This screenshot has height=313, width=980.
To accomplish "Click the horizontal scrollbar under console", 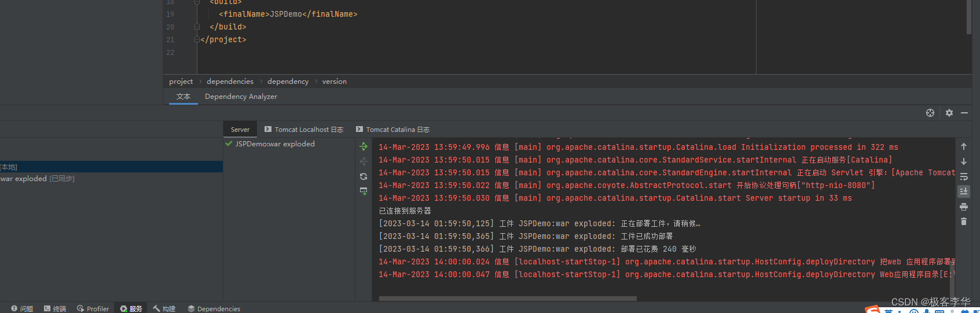I will coord(508,299).
